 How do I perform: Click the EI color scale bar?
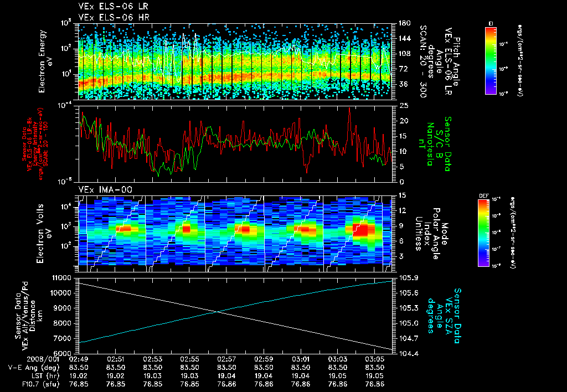click(491, 61)
